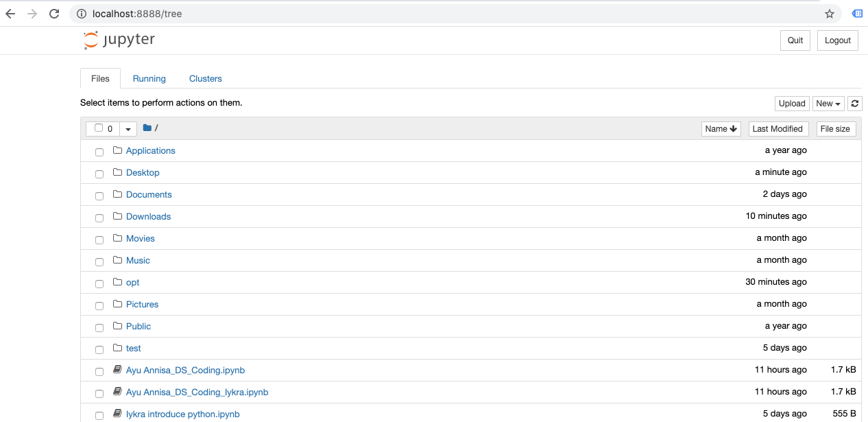Click the refresh notebook list icon

point(854,103)
